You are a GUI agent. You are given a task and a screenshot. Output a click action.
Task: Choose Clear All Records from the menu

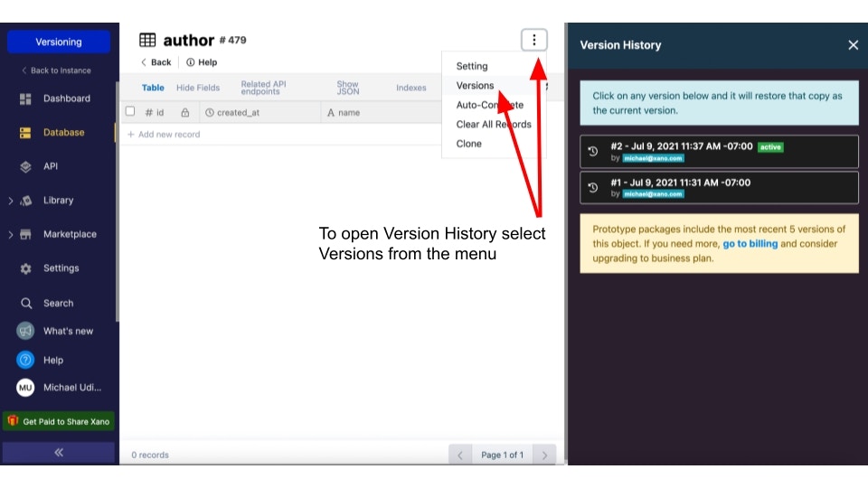[494, 124]
